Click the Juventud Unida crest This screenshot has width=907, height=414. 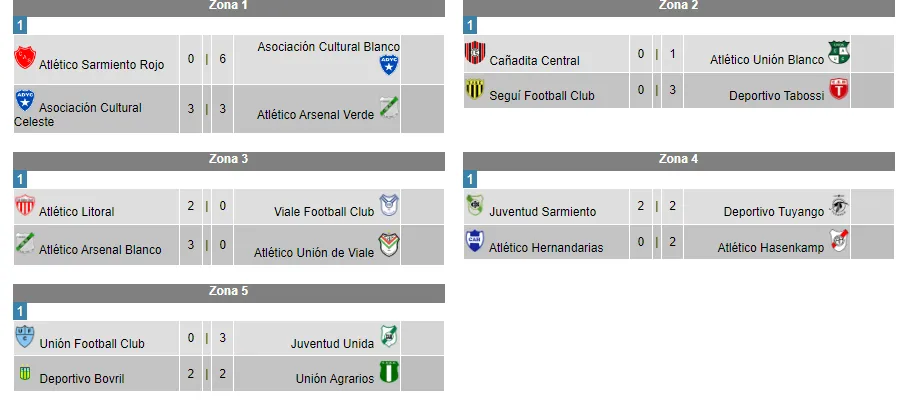point(388,337)
